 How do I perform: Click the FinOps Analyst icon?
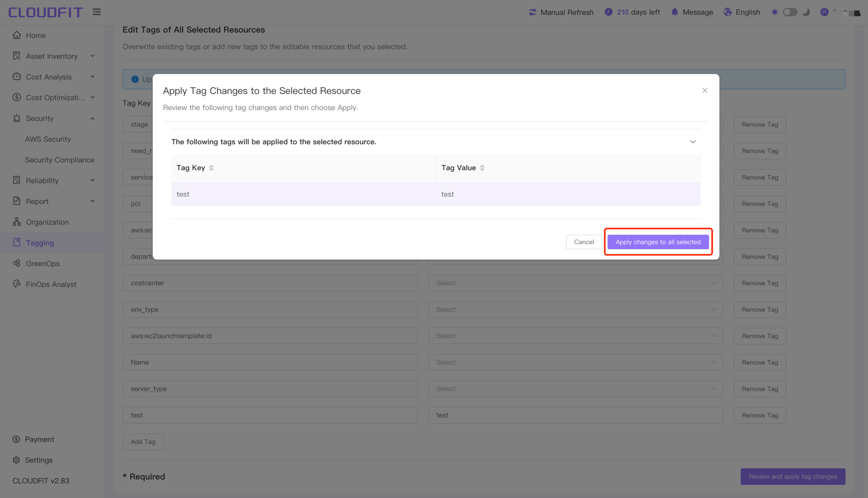click(17, 284)
